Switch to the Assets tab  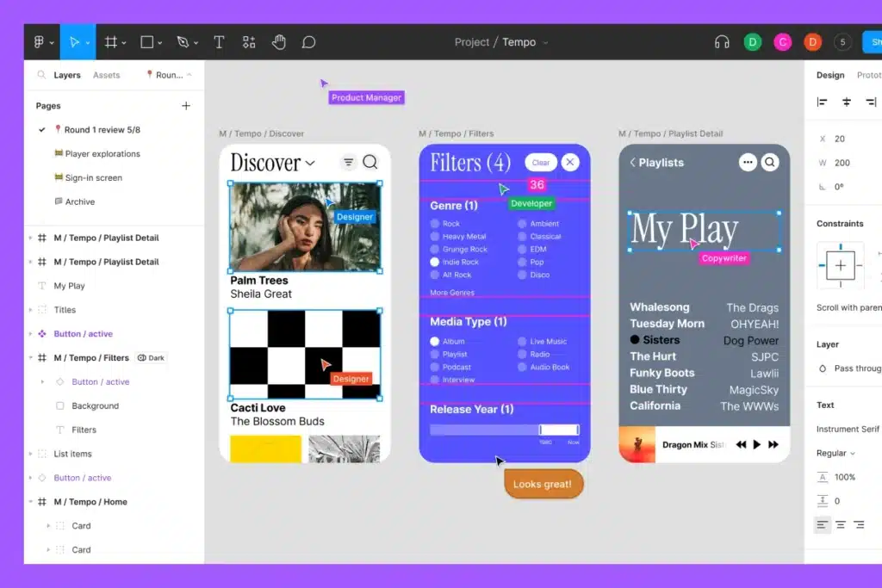point(106,75)
